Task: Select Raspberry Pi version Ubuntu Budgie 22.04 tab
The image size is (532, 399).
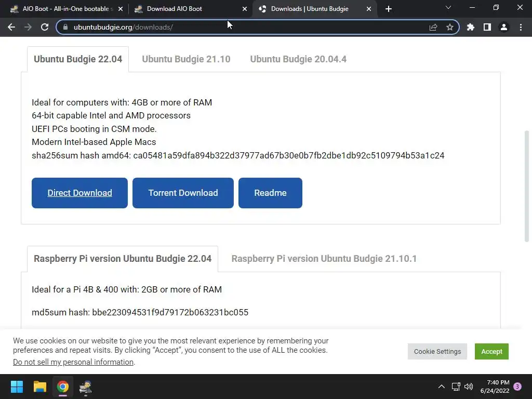Action: (x=123, y=259)
